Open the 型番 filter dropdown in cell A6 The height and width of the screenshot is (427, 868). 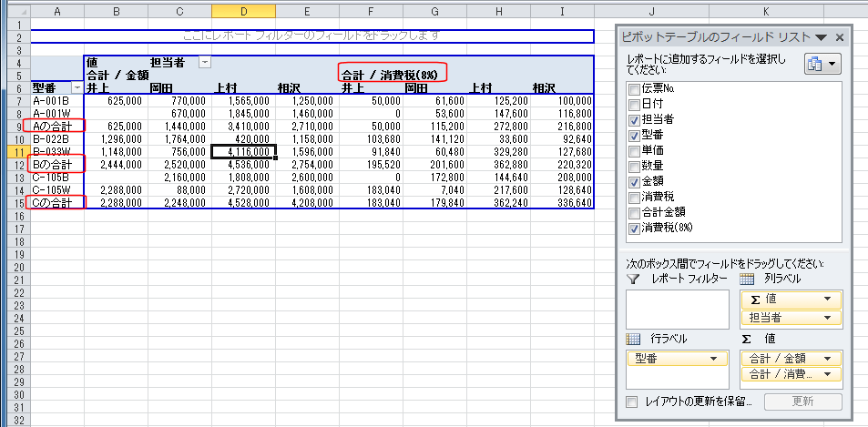[x=76, y=87]
